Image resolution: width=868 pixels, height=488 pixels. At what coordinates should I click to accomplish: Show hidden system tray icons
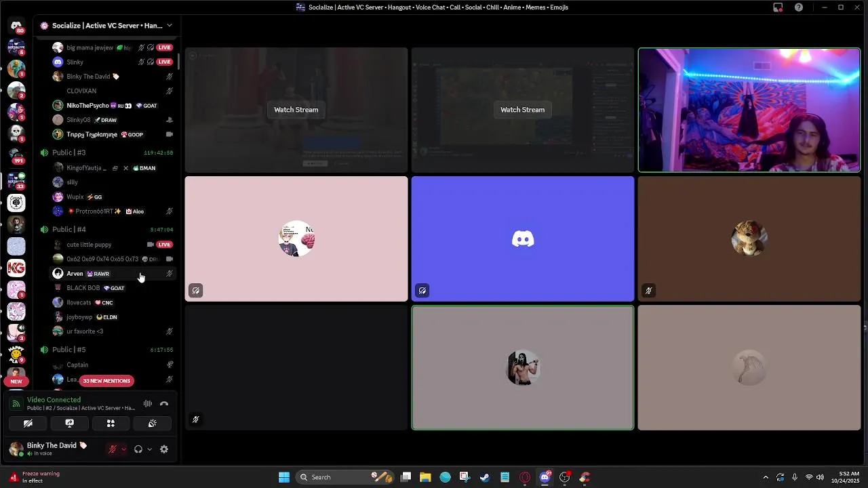coord(766,477)
